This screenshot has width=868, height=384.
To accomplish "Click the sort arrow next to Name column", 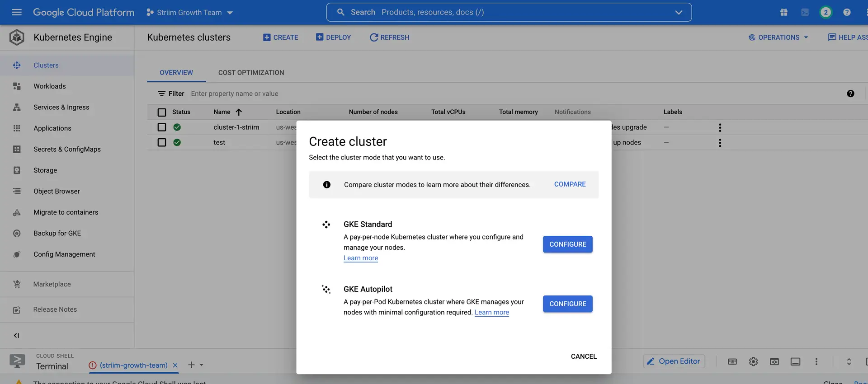I will coord(239,112).
